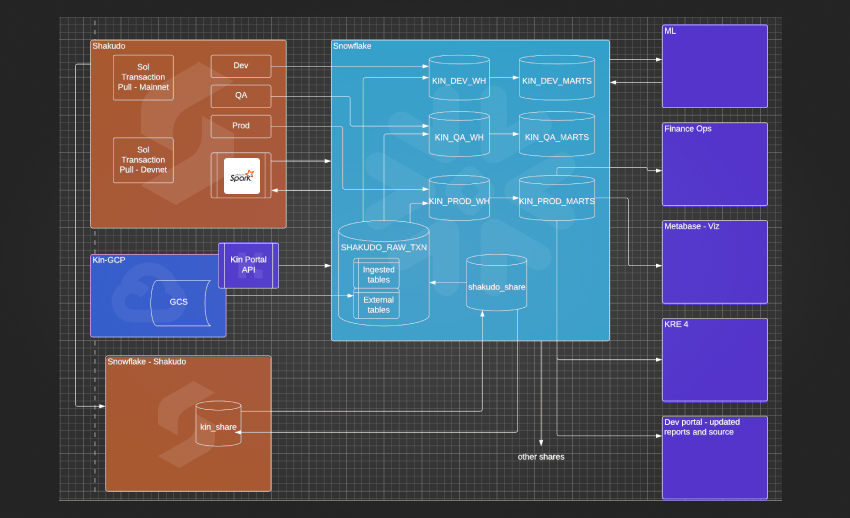The width and height of the screenshot is (850, 518).
Task: Select the Dev environment box
Action: pyautogui.click(x=241, y=66)
